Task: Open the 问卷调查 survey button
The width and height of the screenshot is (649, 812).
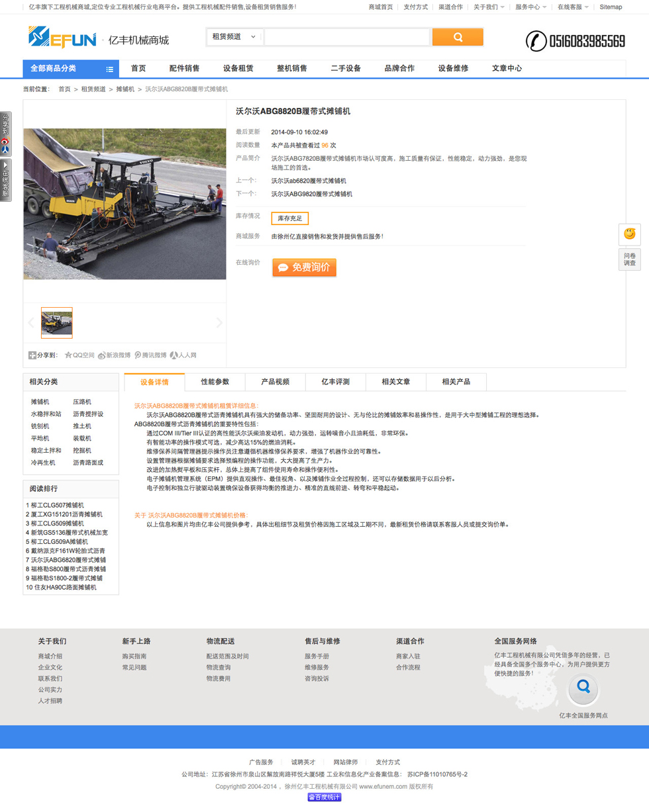Action: [629, 259]
